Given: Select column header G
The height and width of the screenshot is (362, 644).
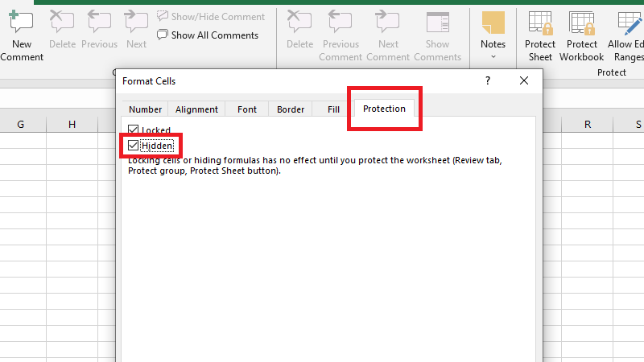Looking at the screenshot, I should (19, 125).
